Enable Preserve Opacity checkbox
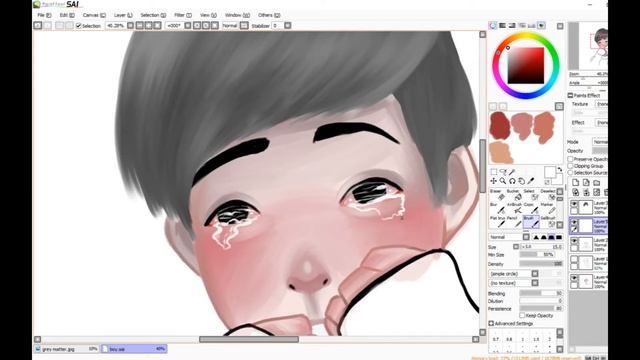640x360 pixels. 571,159
